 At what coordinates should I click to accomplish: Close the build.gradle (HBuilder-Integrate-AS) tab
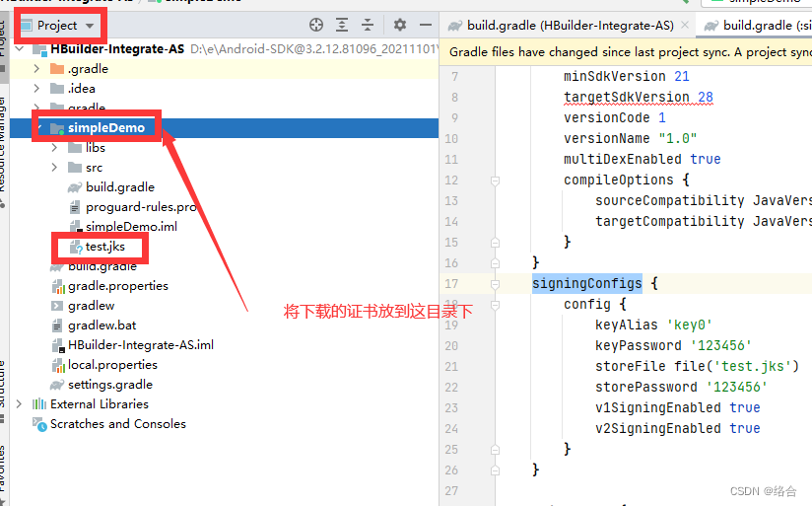click(x=685, y=25)
